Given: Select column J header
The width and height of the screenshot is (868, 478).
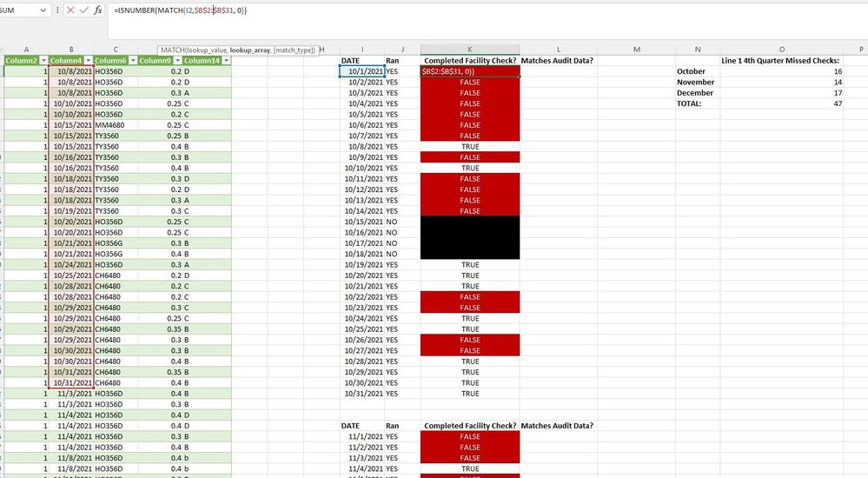Looking at the screenshot, I should tap(402, 50).
